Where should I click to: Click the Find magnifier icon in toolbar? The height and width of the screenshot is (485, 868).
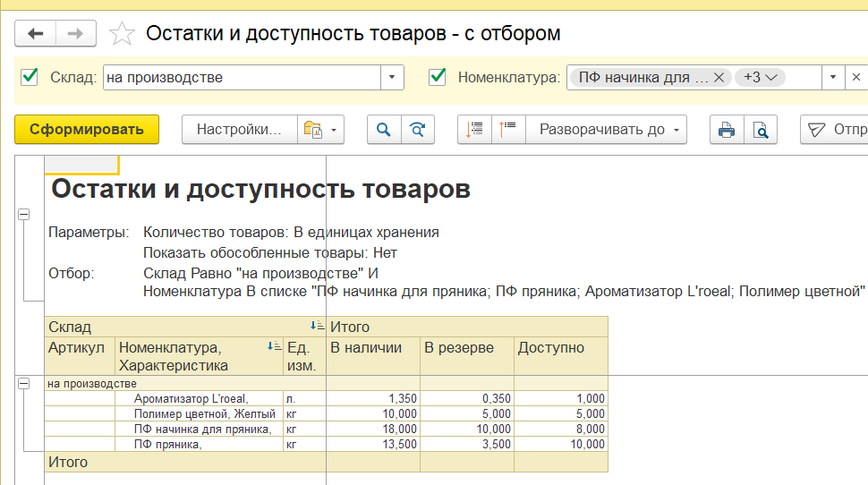pyautogui.click(x=384, y=130)
